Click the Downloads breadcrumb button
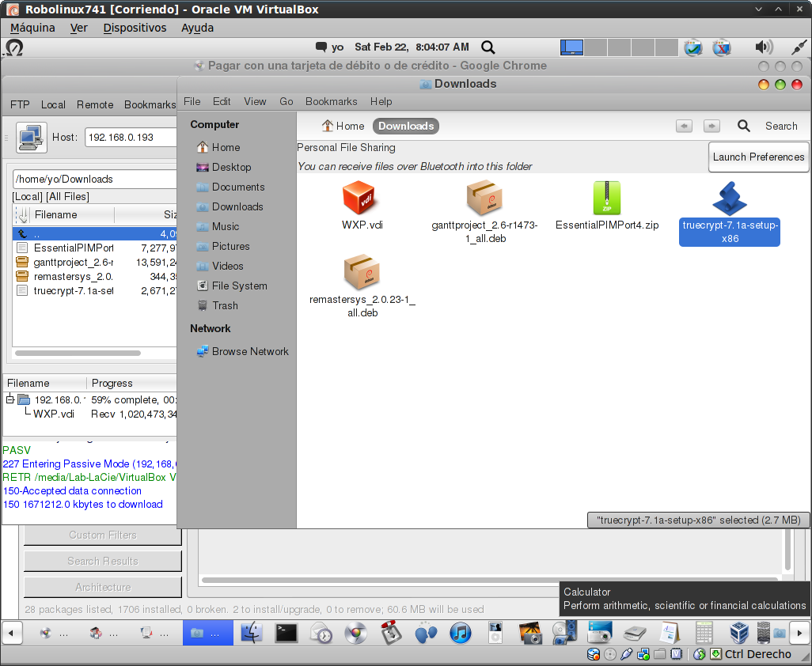812x666 pixels. pyautogui.click(x=406, y=126)
